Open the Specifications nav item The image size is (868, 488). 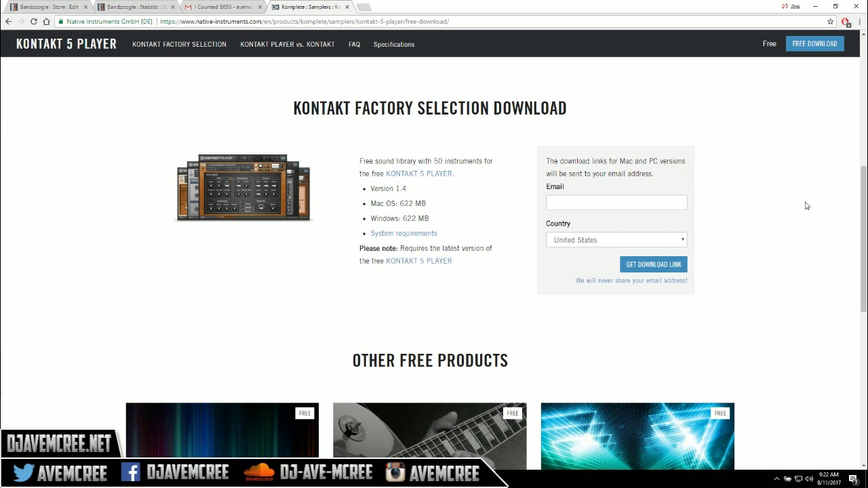(394, 44)
